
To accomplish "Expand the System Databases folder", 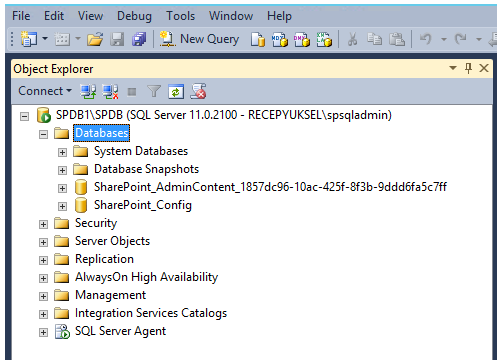I will click(62, 153).
